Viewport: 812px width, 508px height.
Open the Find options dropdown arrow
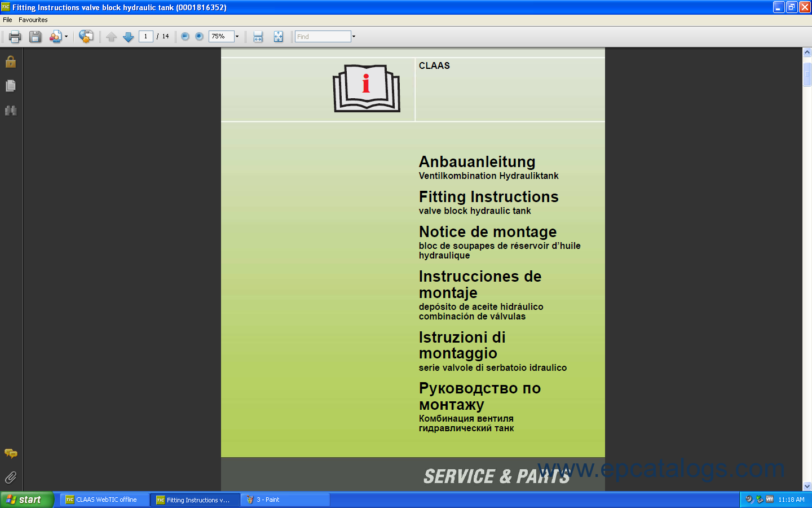354,36
